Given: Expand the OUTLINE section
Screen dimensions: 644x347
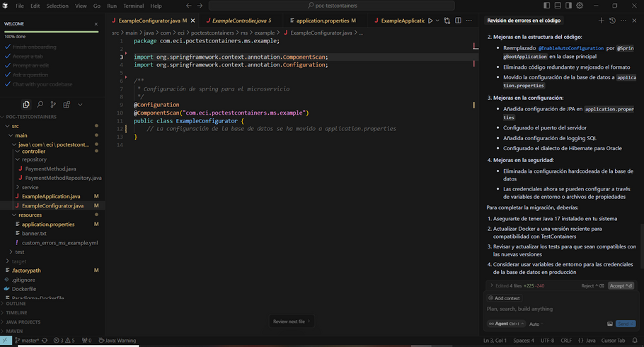Looking at the screenshot, I should point(16,303).
